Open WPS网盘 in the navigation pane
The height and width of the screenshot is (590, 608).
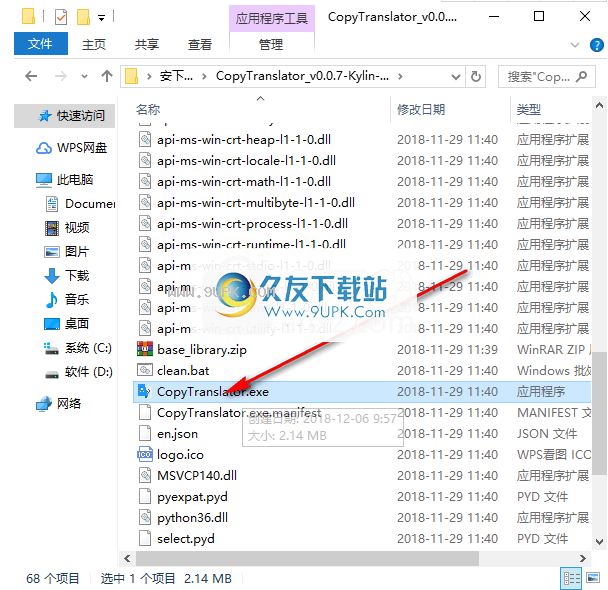[72, 148]
